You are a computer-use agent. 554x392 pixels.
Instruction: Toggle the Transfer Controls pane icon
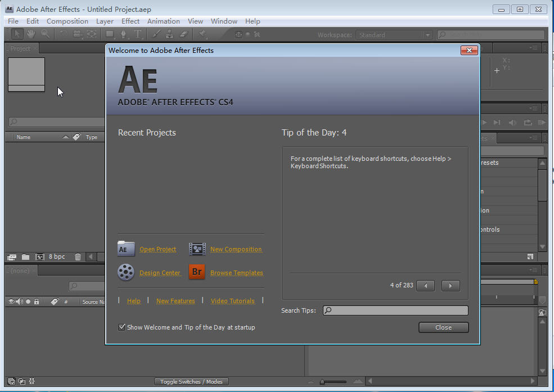pos(21,381)
